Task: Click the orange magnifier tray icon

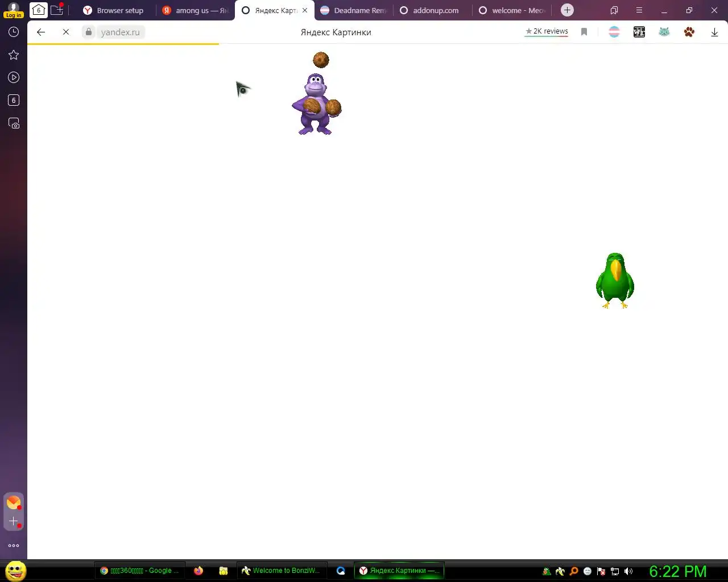Action: 574,571
